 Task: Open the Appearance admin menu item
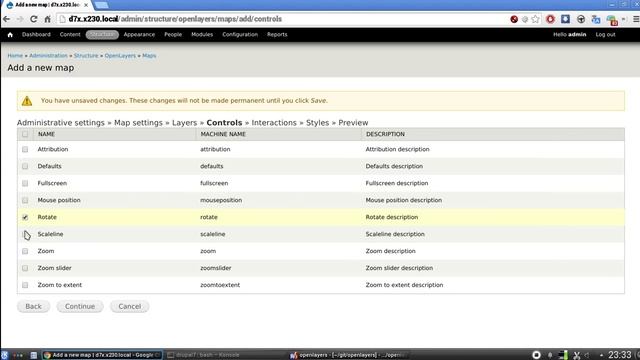(x=139, y=35)
